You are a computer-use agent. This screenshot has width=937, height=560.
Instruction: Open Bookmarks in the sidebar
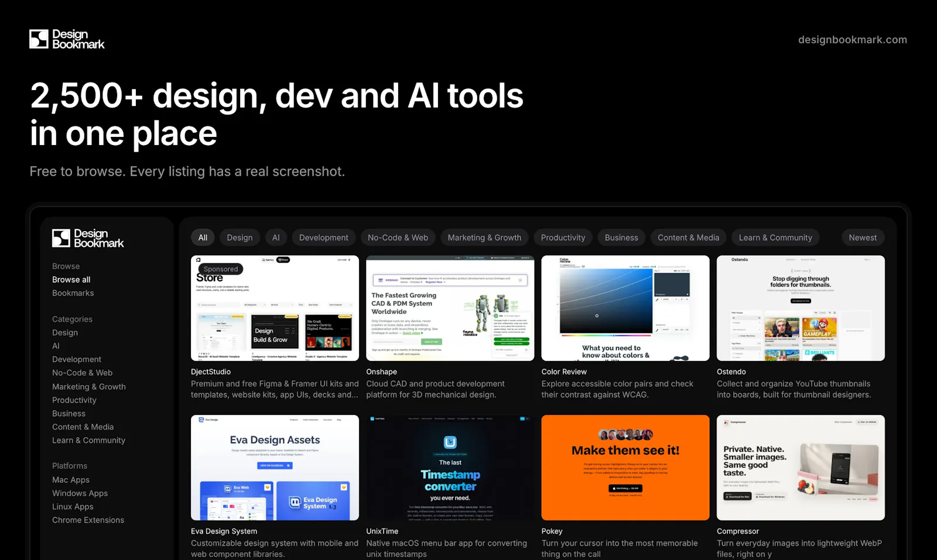point(73,293)
